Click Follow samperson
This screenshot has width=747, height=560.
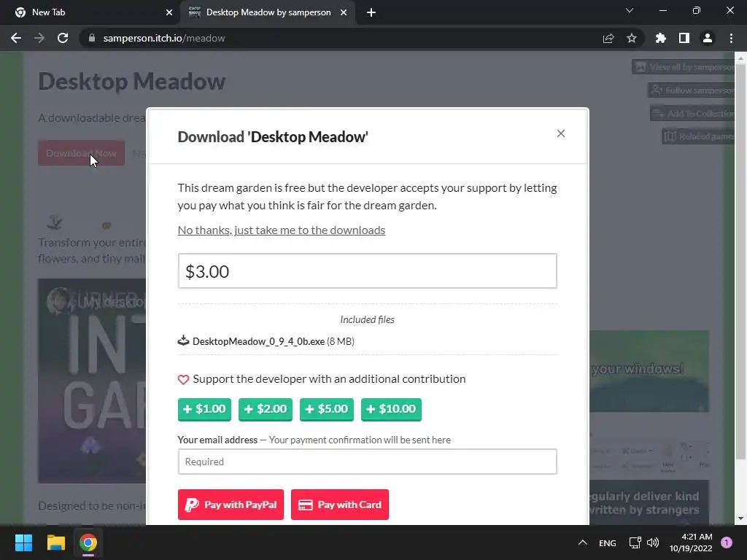(692, 90)
